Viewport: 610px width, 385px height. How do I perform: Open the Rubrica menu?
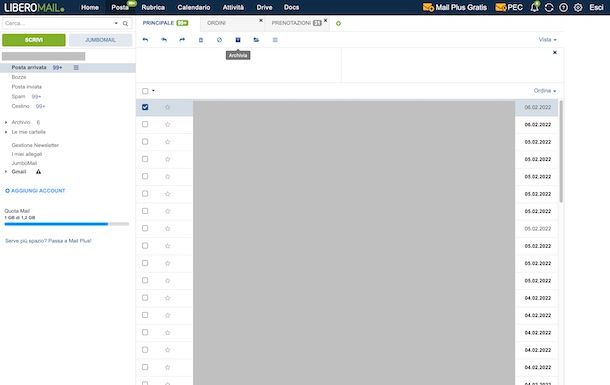pyautogui.click(x=153, y=7)
